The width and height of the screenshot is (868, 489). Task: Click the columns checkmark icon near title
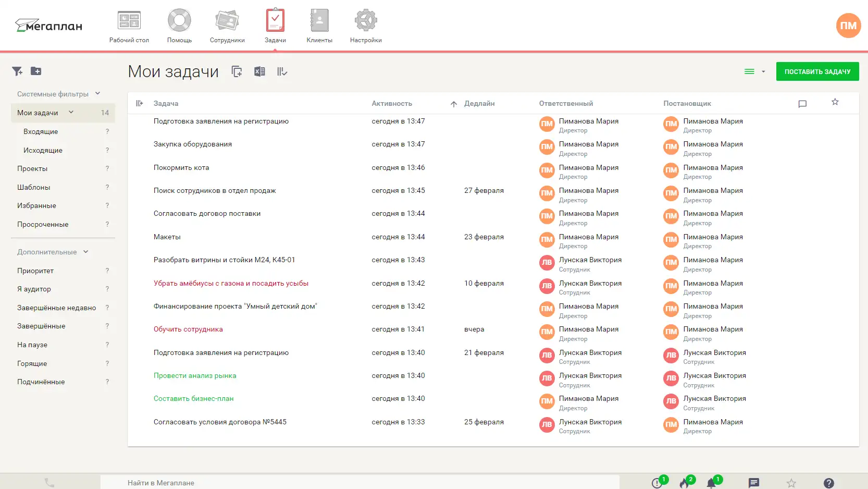pos(282,72)
